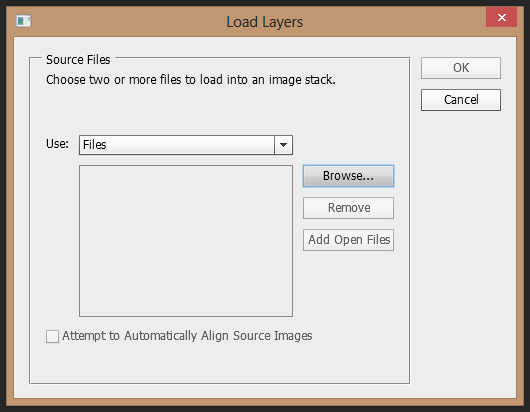Click inside the empty source files list
Image resolution: width=530 pixels, height=412 pixels.
tap(186, 241)
